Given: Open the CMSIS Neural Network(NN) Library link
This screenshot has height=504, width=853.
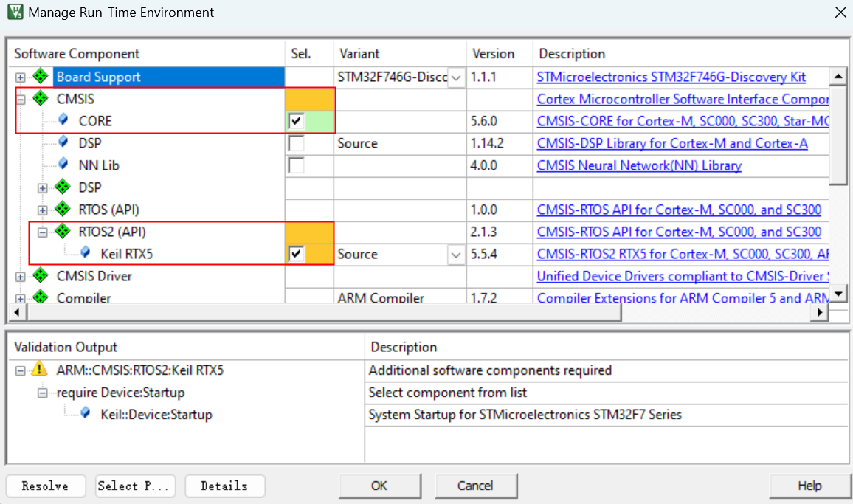Looking at the screenshot, I should click(638, 165).
